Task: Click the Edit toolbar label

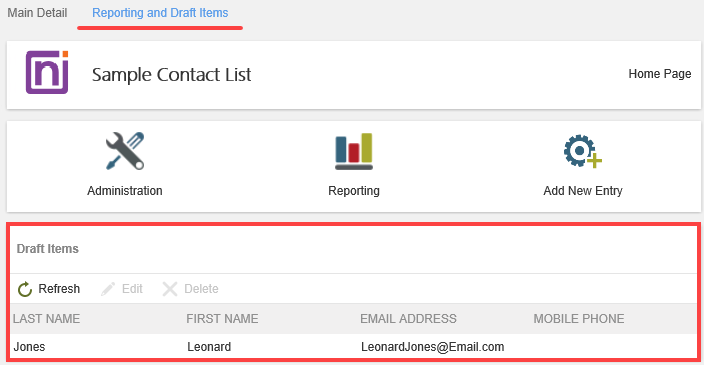Action: click(x=132, y=289)
